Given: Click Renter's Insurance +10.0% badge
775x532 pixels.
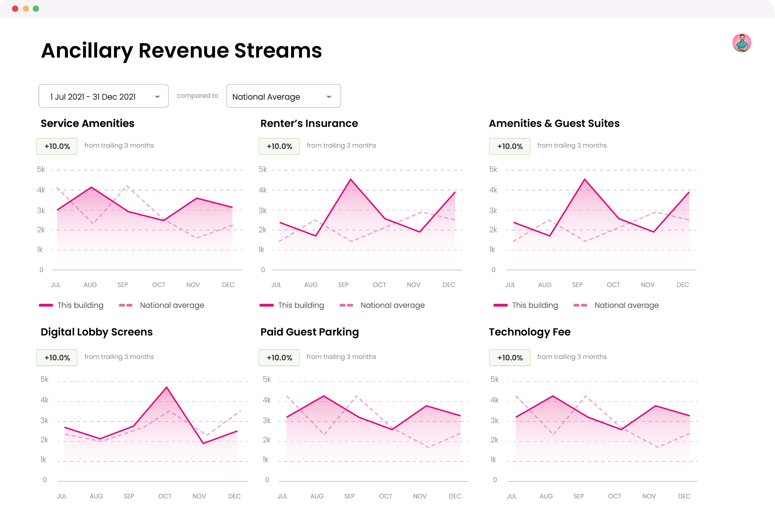Looking at the screenshot, I should [279, 146].
